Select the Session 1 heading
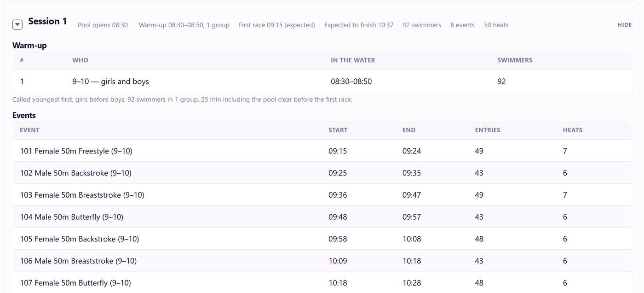The height and width of the screenshot is (293, 644). [x=47, y=21]
